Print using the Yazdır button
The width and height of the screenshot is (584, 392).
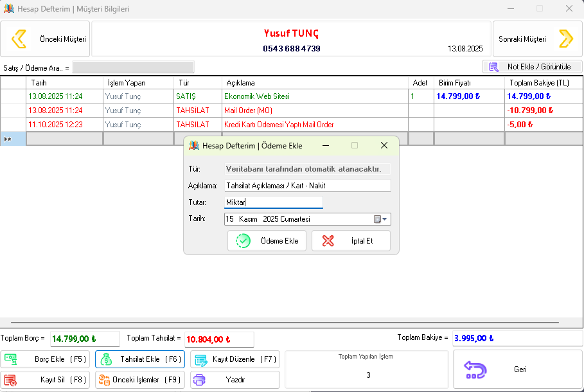[234, 380]
